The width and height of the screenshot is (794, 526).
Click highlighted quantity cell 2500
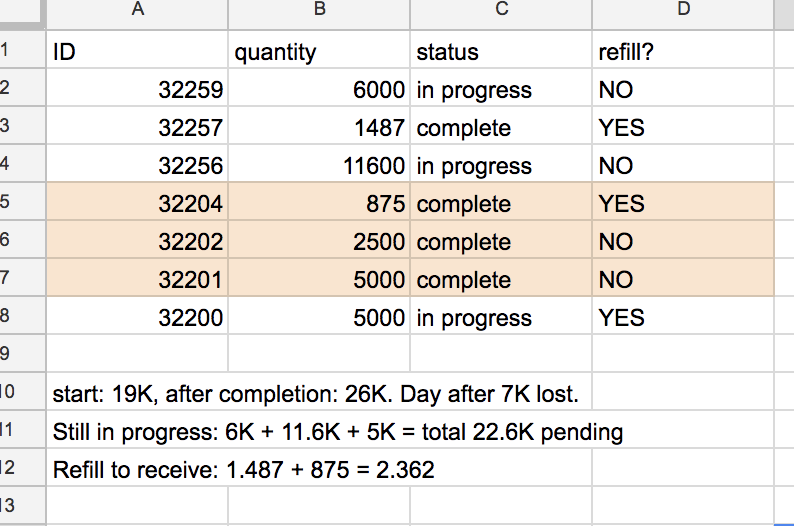point(319,239)
